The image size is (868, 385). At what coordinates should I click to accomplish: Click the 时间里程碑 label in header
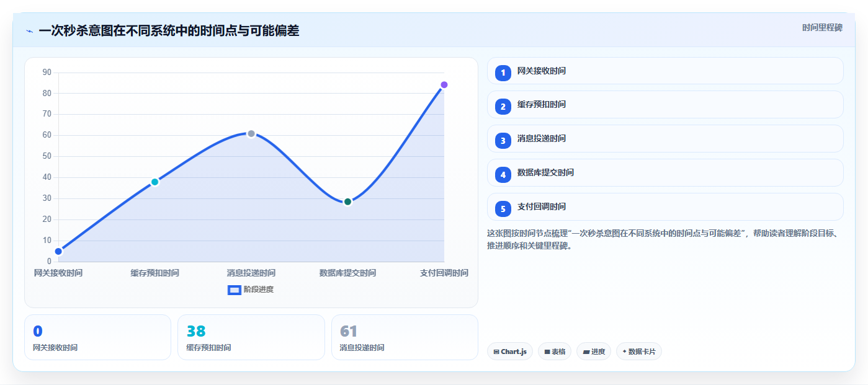822,27
